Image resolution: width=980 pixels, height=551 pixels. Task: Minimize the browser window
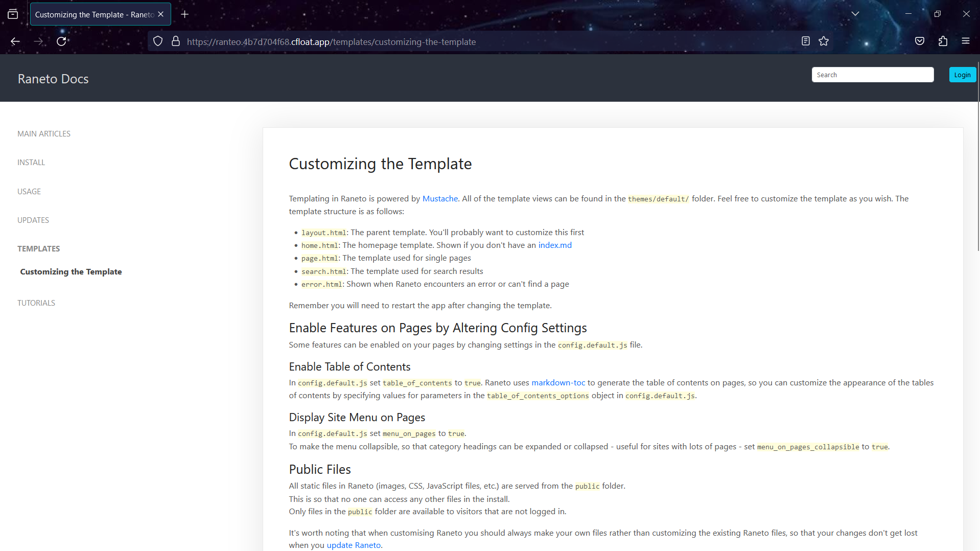pos(908,14)
